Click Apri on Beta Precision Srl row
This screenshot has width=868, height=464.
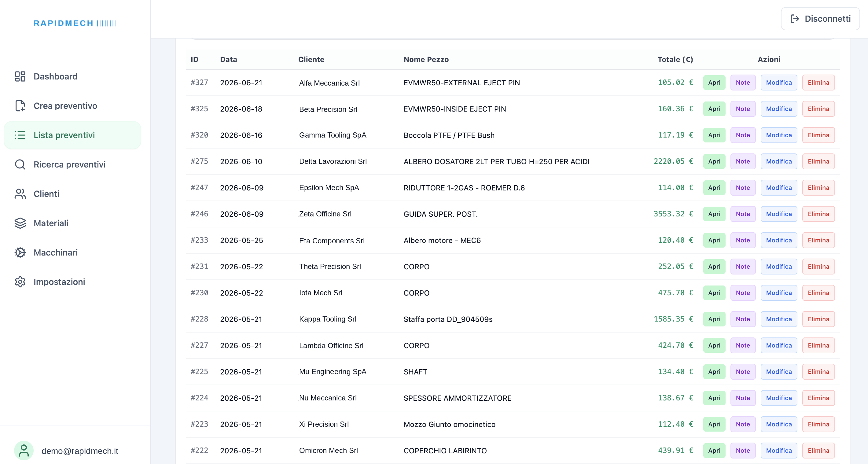pyautogui.click(x=714, y=109)
